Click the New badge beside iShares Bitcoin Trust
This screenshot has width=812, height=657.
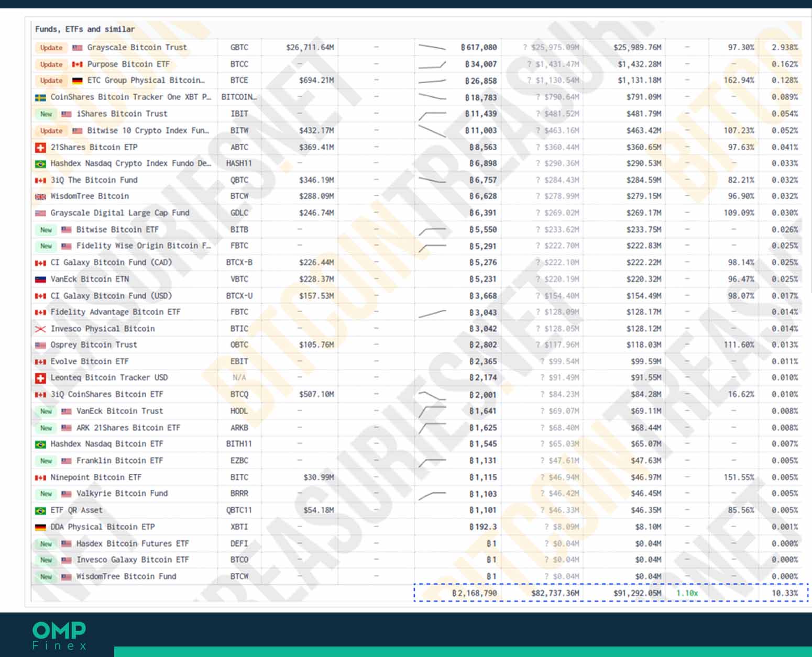(46, 114)
